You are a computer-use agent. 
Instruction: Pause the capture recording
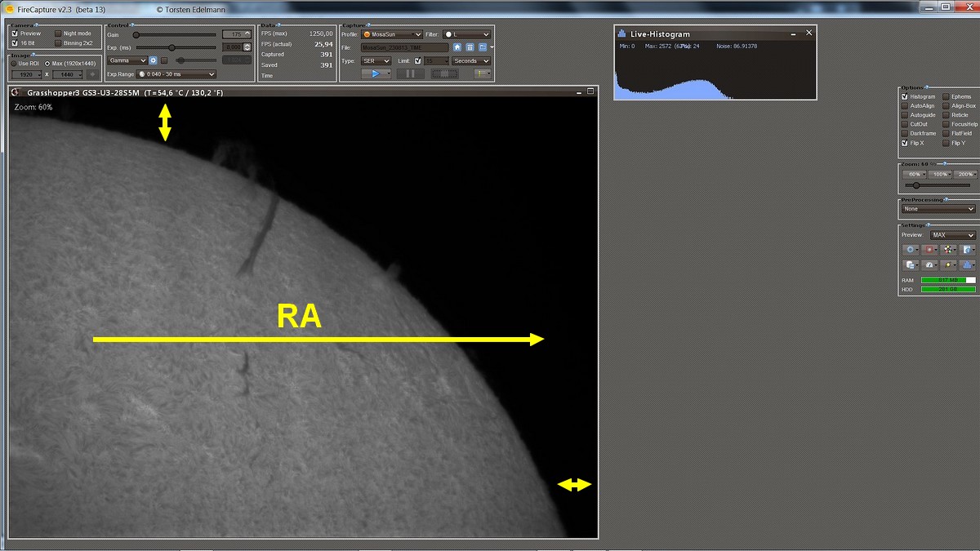click(x=410, y=73)
